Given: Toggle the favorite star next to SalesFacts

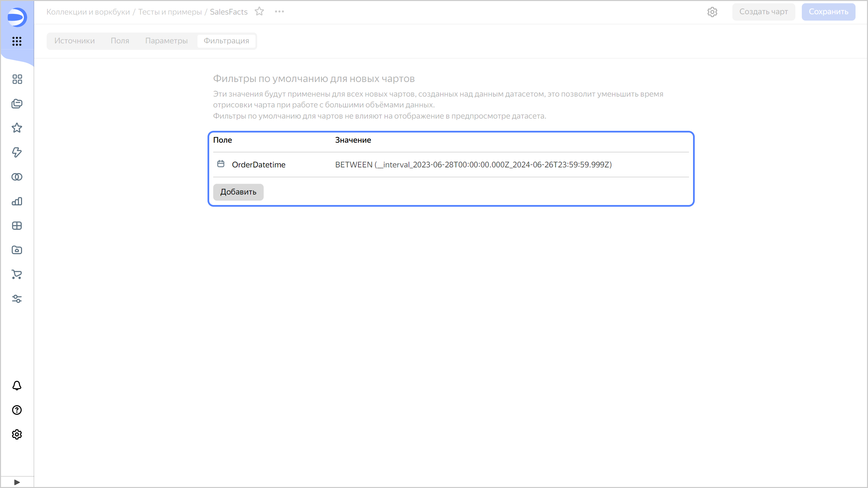Looking at the screenshot, I should (260, 12).
